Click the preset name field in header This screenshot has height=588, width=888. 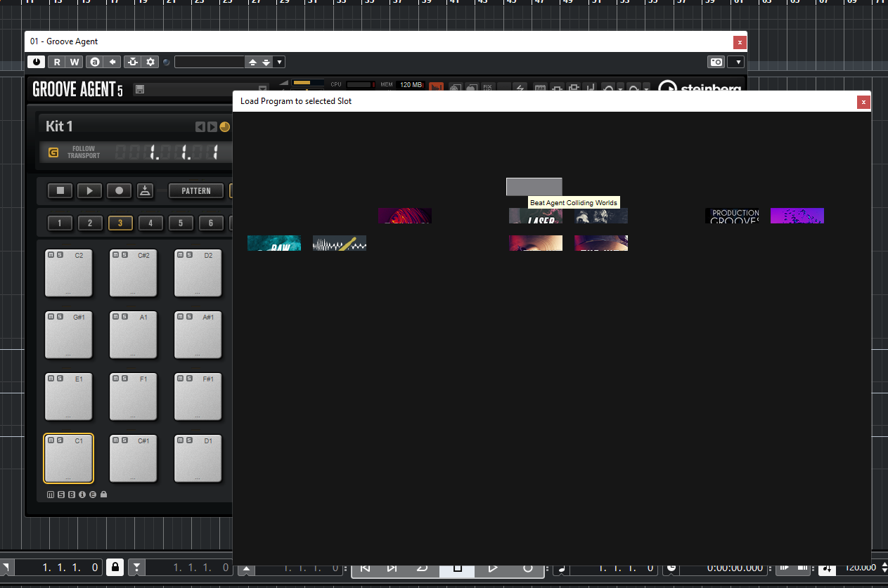(210, 62)
